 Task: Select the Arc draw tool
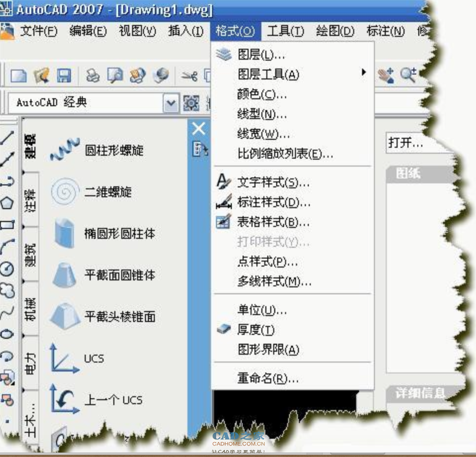(x=7, y=247)
